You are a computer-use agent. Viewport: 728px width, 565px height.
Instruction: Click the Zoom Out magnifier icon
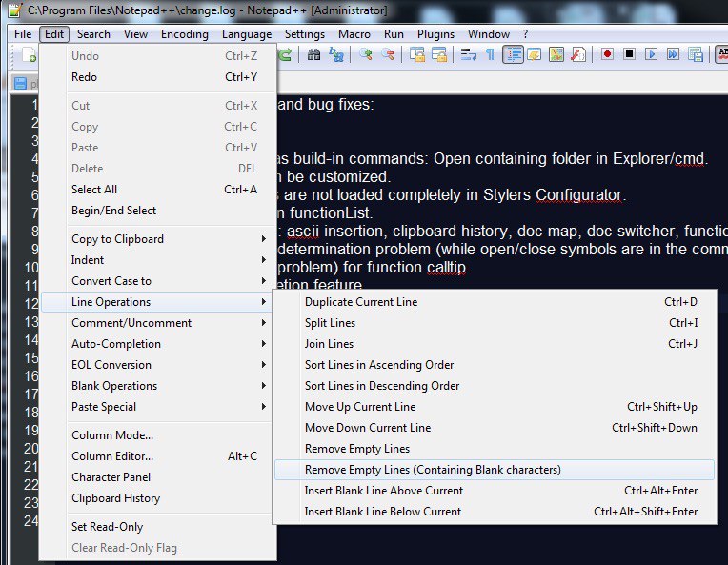[x=388, y=54]
